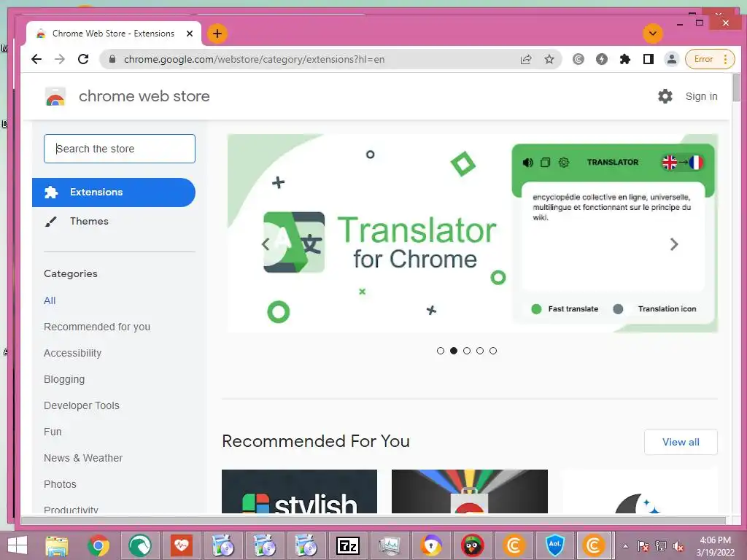Click the address bar URL
The width and height of the screenshot is (747, 560).
click(254, 60)
